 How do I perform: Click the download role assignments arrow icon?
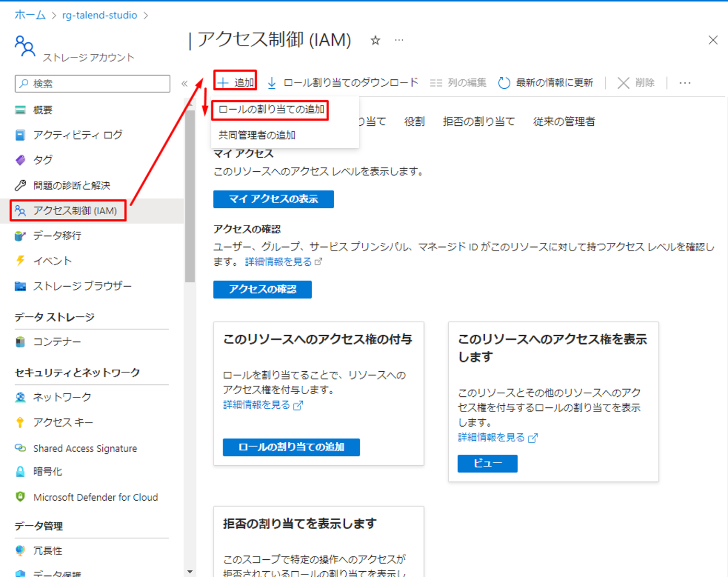tap(272, 83)
